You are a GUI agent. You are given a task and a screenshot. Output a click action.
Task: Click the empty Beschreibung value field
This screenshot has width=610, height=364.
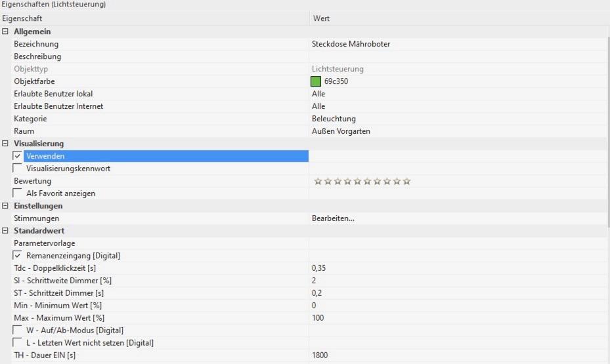(x=458, y=56)
